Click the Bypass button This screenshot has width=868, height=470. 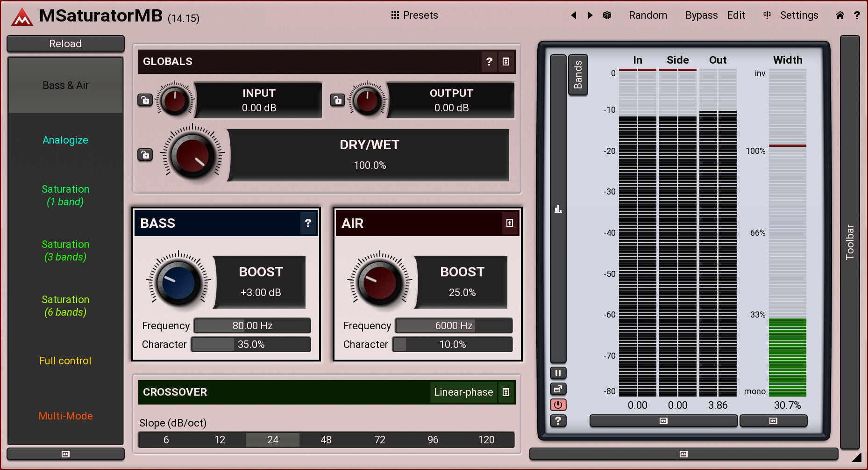point(701,15)
